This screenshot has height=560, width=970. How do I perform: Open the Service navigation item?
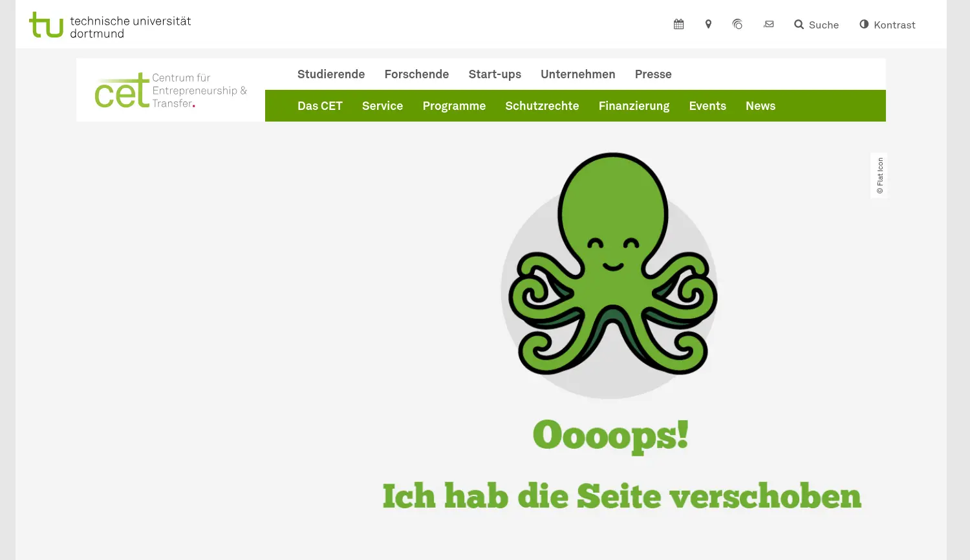click(x=382, y=105)
